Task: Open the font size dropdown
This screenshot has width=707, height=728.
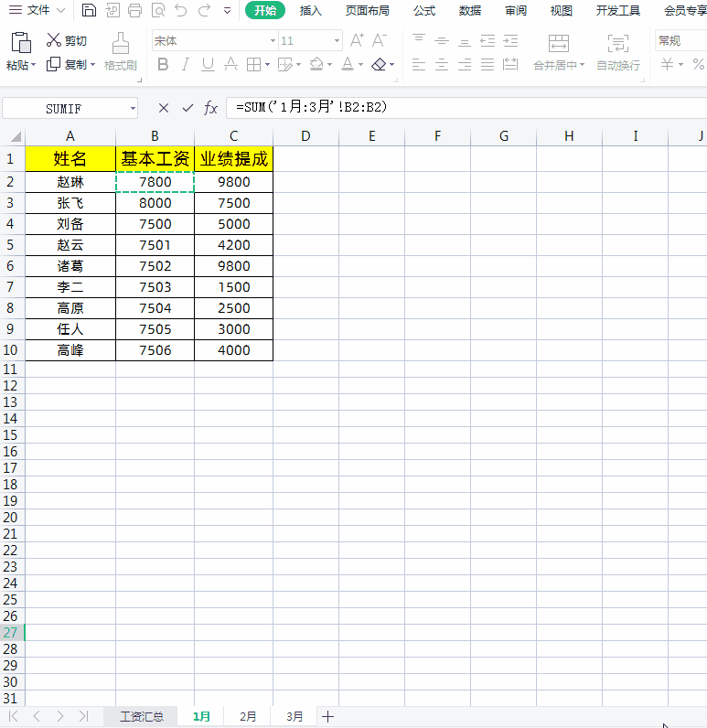Action: coord(337,41)
